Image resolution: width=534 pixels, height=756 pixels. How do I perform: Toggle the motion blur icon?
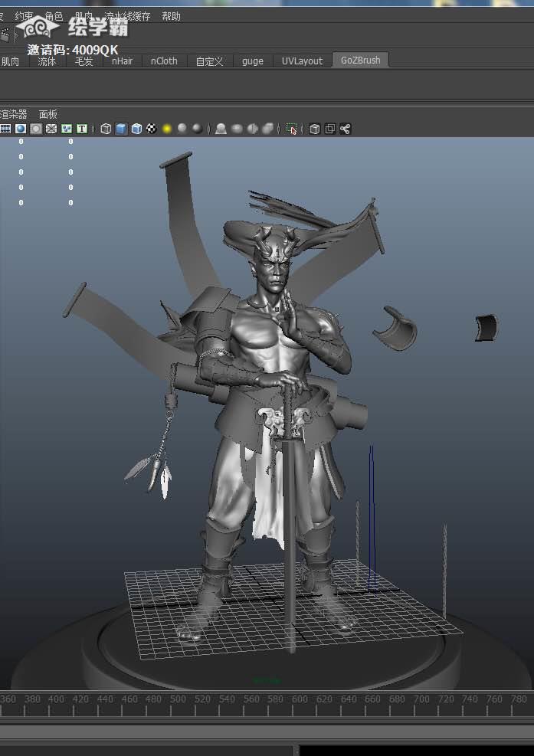[237, 129]
